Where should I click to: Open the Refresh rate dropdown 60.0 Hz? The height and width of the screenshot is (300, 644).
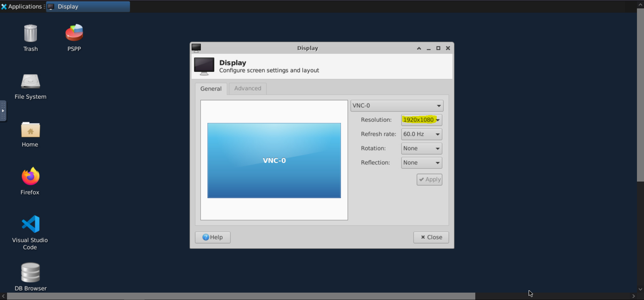point(422,134)
